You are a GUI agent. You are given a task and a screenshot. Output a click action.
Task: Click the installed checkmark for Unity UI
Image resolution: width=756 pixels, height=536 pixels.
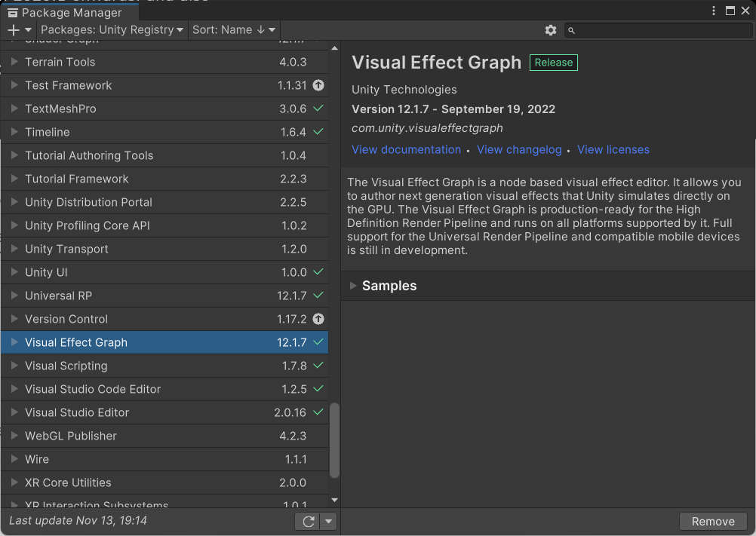[318, 271]
